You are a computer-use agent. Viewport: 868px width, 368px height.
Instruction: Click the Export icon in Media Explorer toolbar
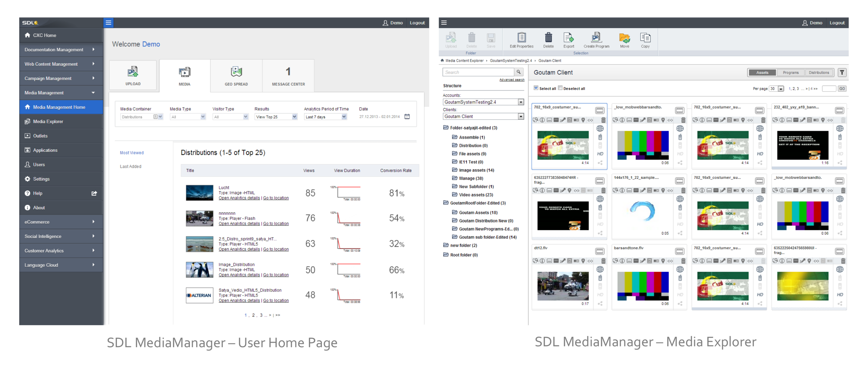[x=568, y=38]
